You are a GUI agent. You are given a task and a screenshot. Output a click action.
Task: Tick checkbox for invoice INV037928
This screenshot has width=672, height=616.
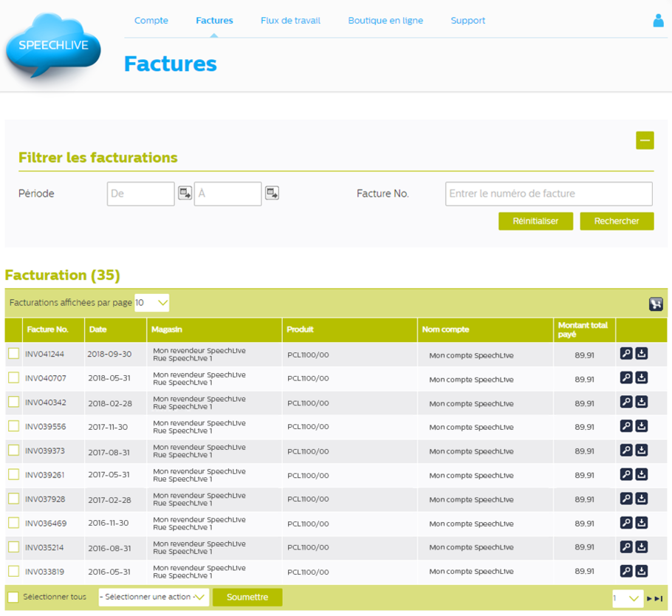pos(14,498)
